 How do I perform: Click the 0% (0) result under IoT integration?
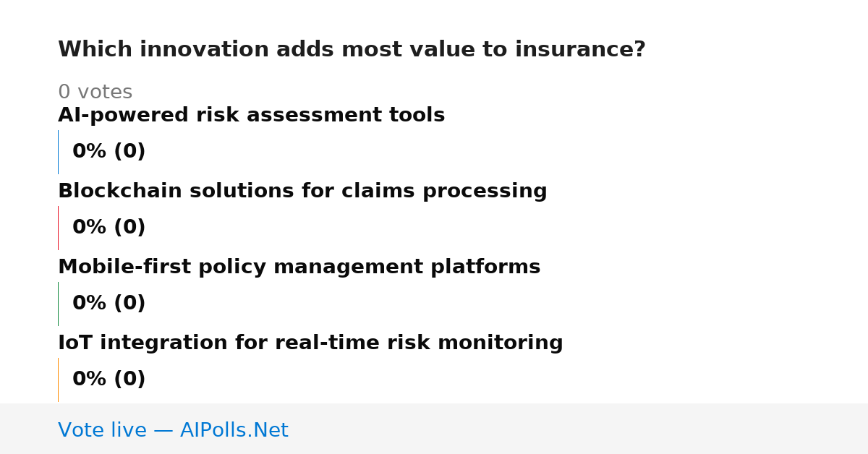[x=109, y=380]
